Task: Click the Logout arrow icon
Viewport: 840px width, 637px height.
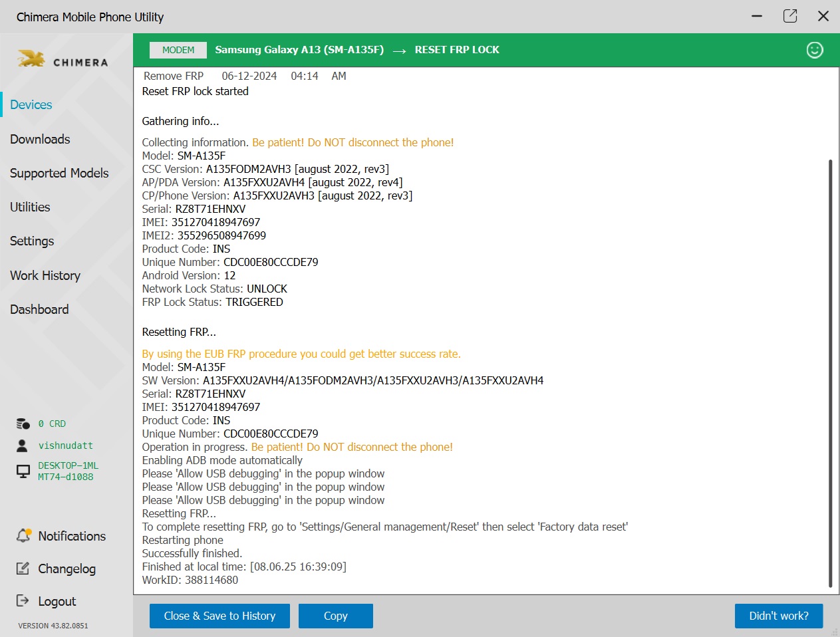Action: click(23, 600)
